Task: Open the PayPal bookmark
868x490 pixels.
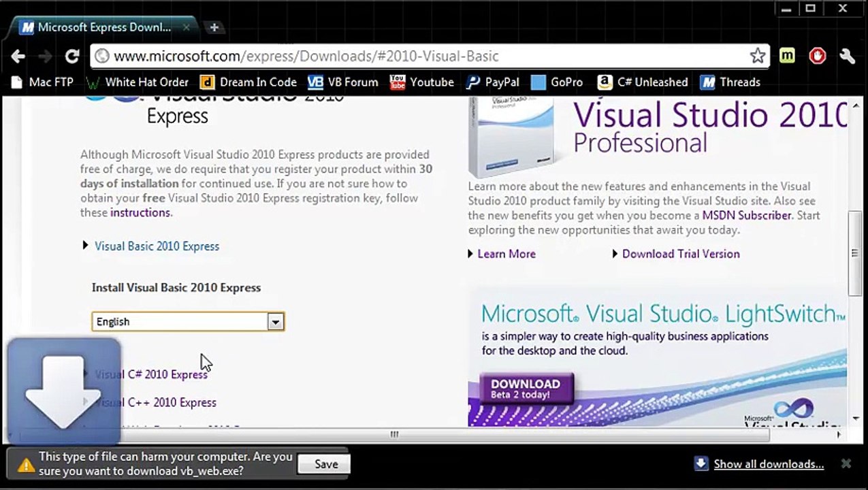Action: pos(492,82)
